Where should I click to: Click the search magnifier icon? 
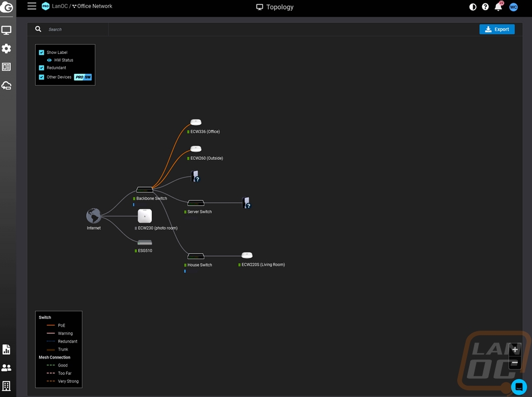click(x=39, y=29)
